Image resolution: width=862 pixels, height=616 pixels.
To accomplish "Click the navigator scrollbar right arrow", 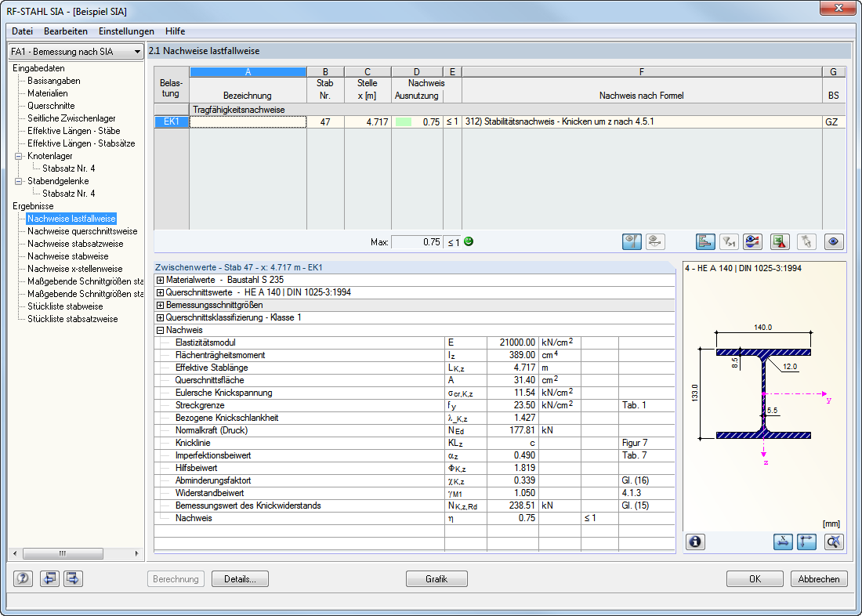I will tap(136, 553).
